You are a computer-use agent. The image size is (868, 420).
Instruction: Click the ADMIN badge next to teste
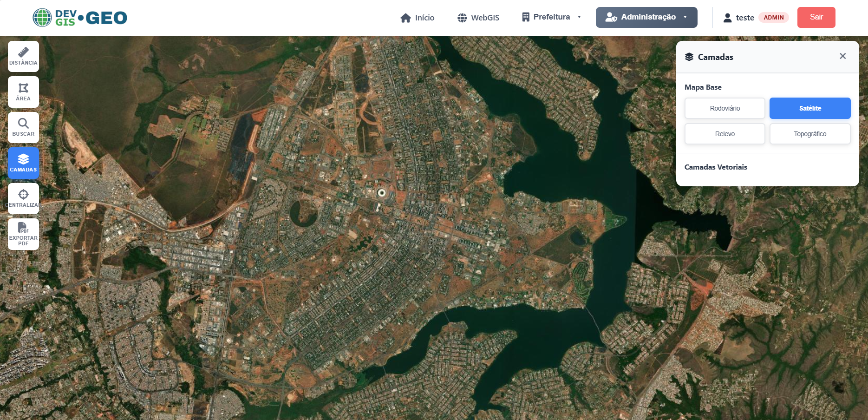coord(773,17)
